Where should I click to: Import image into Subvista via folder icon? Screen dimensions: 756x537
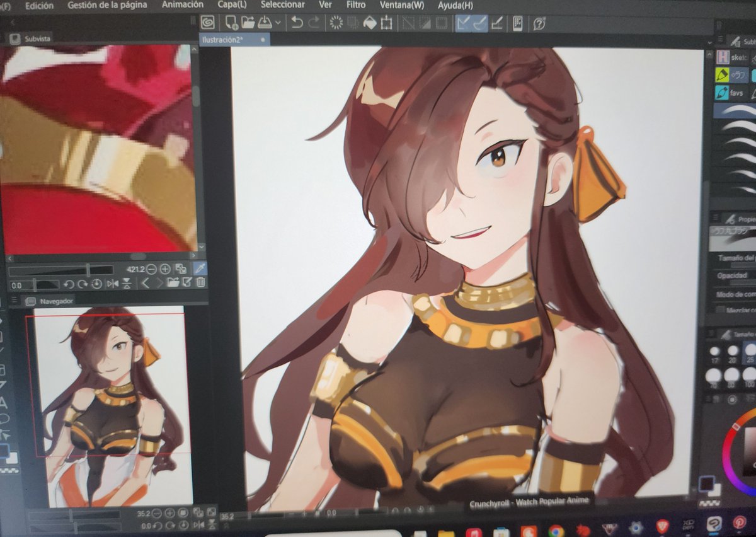tap(173, 283)
